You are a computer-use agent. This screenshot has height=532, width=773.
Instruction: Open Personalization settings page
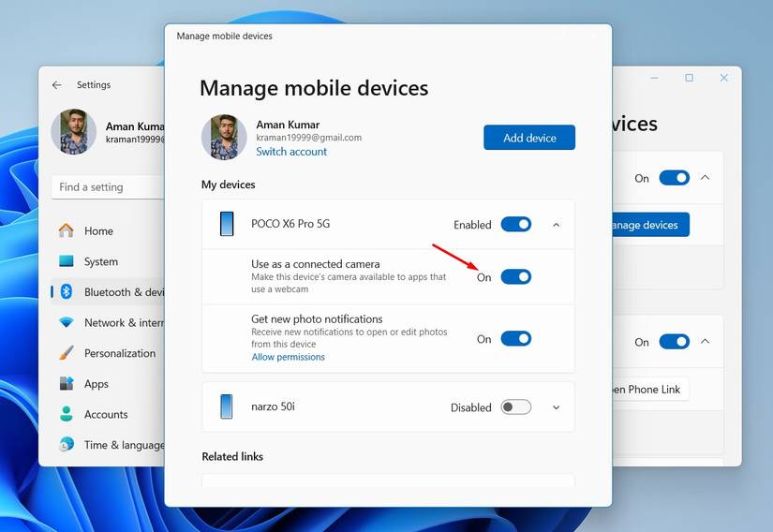119,353
